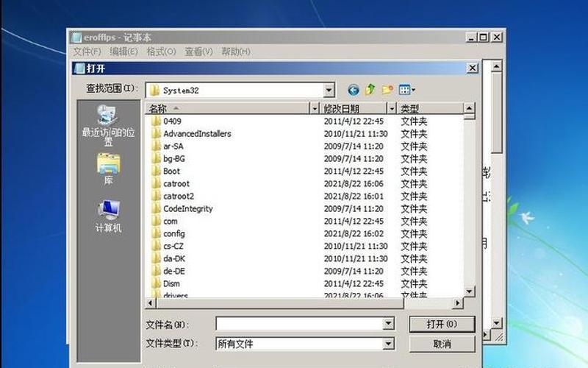Click the 打开(O) button
Viewport: 588px width, 368px height.
coord(442,324)
